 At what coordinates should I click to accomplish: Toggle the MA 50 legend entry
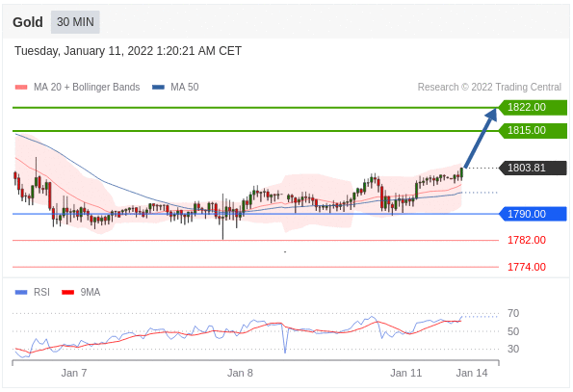coord(175,88)
